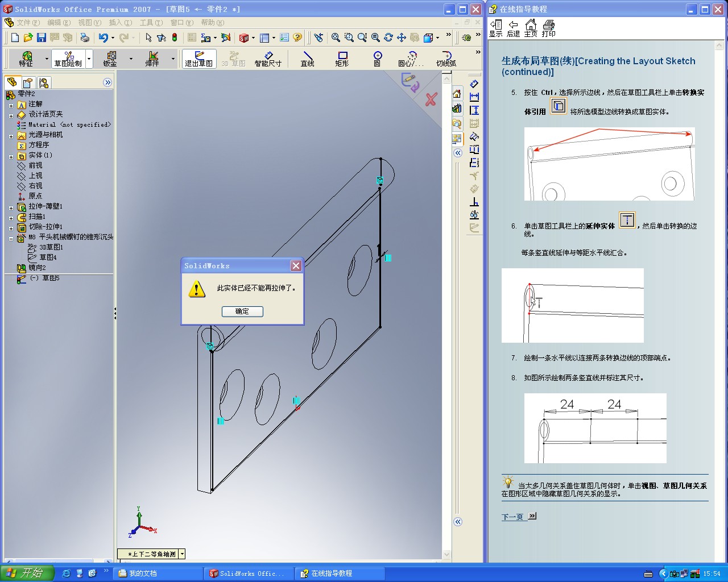Viewport: 728px width, 582px height.
Task: Click the Horizontal Dimension icon in right toolbar
Action: click(474, 97)
